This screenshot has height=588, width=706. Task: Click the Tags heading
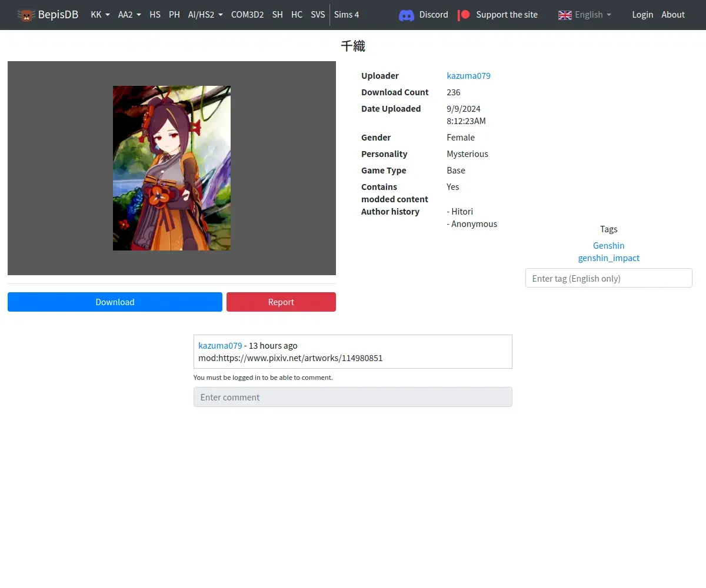[x=609, y=229]
